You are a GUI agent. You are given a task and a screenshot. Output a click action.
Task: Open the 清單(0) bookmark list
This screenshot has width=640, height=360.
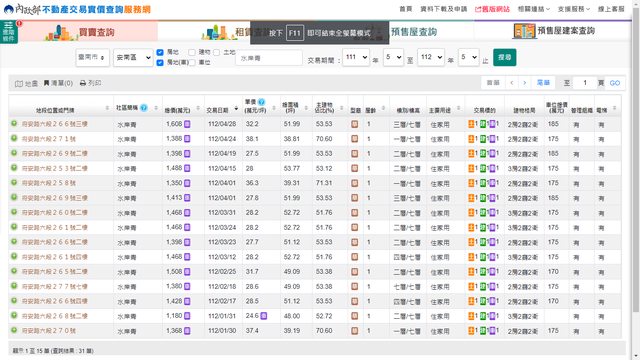(x=58, y=83)
